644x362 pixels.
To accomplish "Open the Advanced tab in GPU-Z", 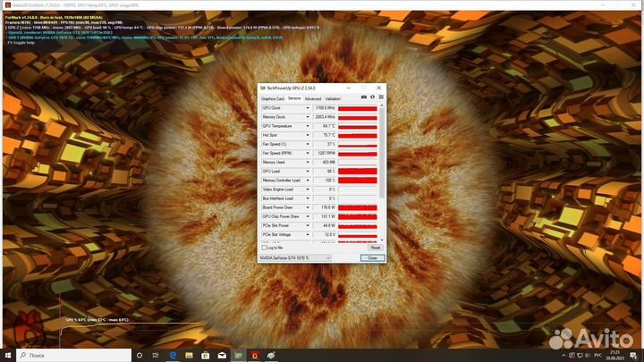I will point(313,99).
